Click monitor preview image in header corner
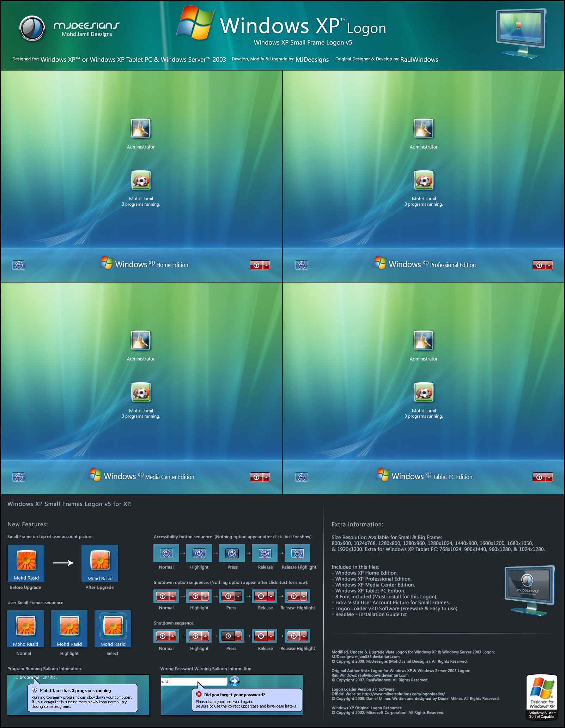The height and width of the screenshot is (728, 565). (522, 34)
